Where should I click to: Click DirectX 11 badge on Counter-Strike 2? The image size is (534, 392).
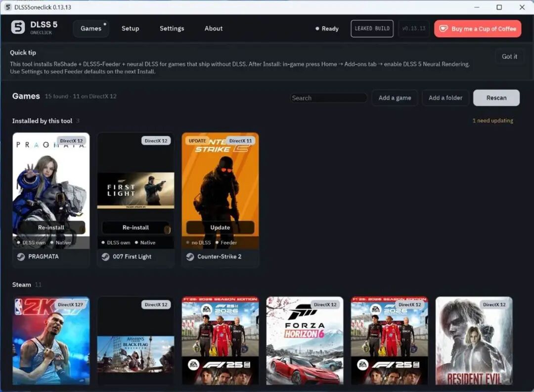pos(240,141)
